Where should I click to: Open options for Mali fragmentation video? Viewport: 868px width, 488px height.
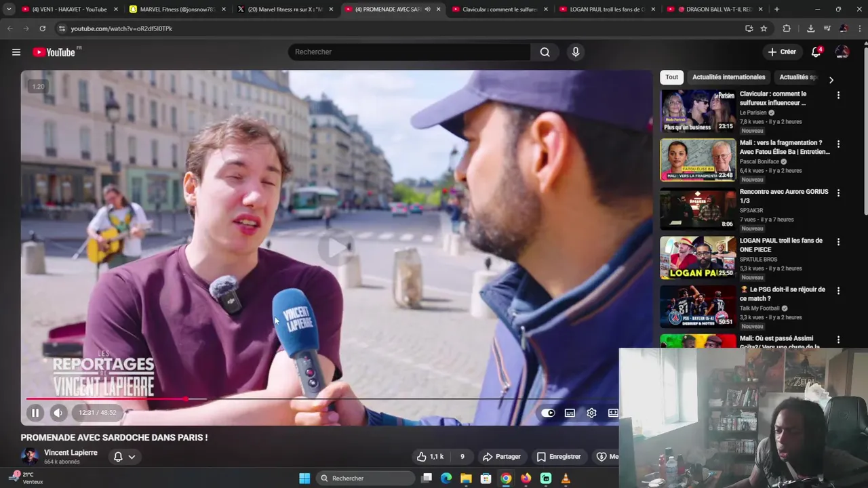pyautogui.click(x=838, y=144)
